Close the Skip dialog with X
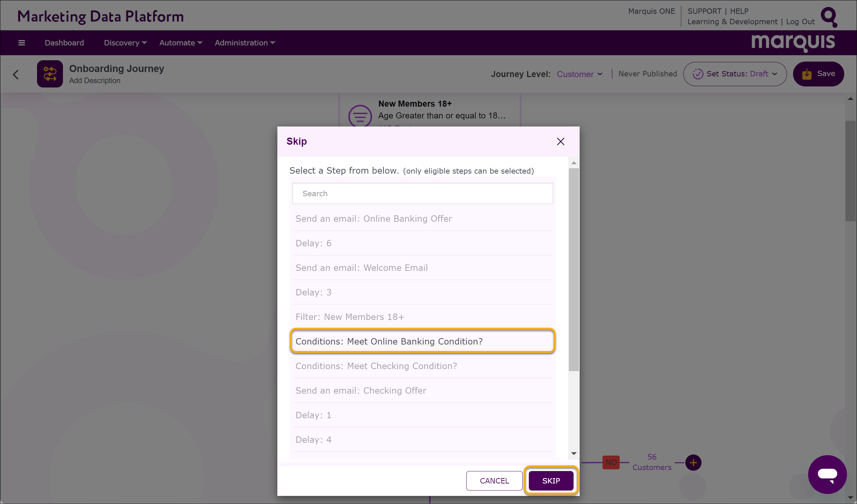 point(560,141)
